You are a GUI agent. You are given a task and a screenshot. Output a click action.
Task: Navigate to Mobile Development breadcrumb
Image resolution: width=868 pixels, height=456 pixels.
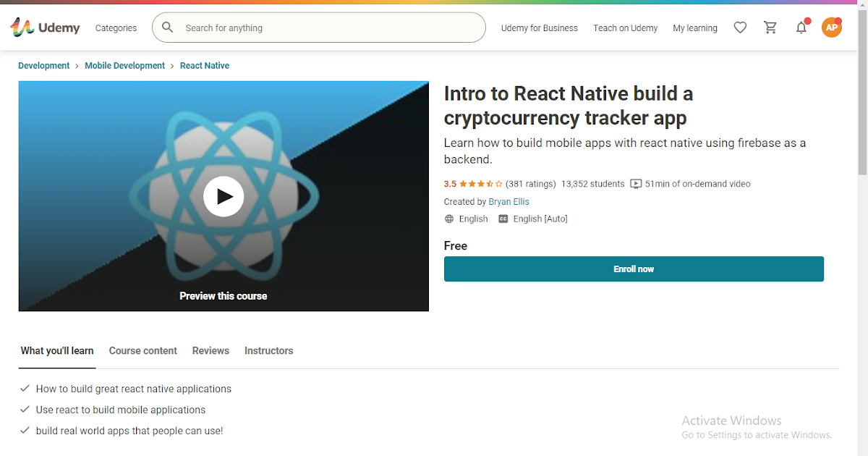point(125,65)
